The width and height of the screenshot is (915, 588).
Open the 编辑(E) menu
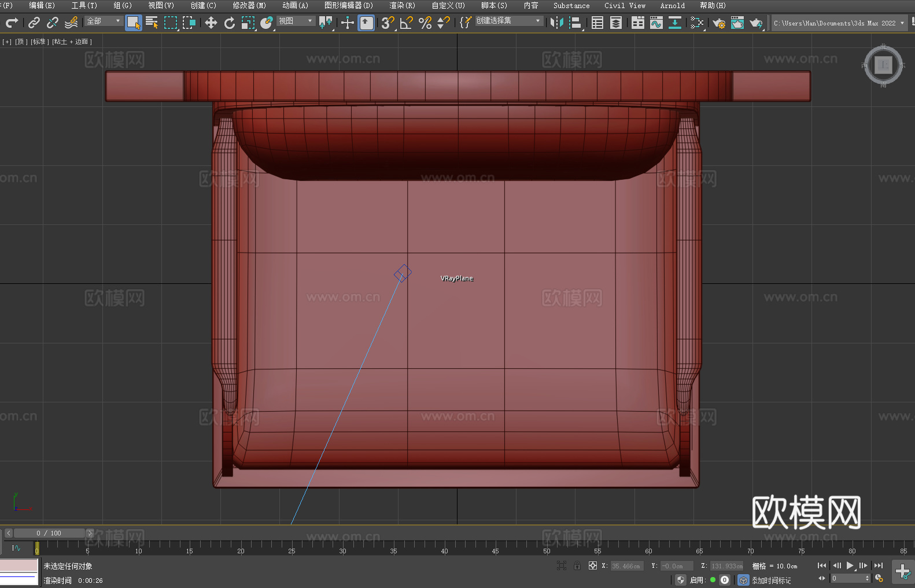click(x=42, y=5)
